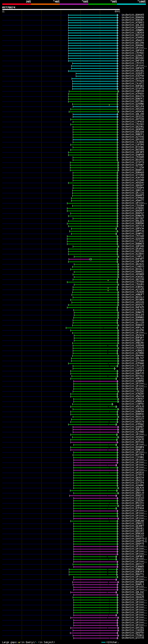Click the UniRef100_A9NWM1 label

tap(133, 30)
